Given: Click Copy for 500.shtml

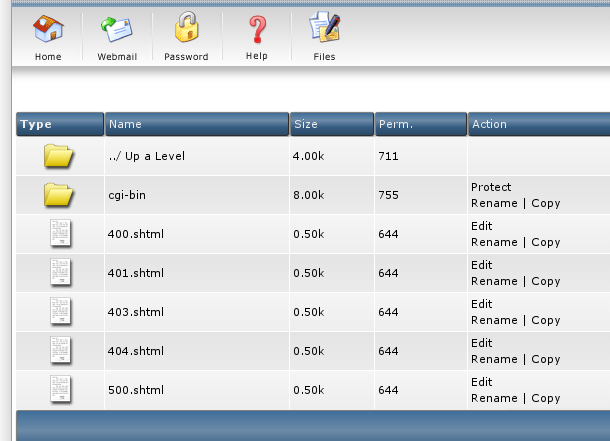Looking at the screenshot, I should coord(546,398).
